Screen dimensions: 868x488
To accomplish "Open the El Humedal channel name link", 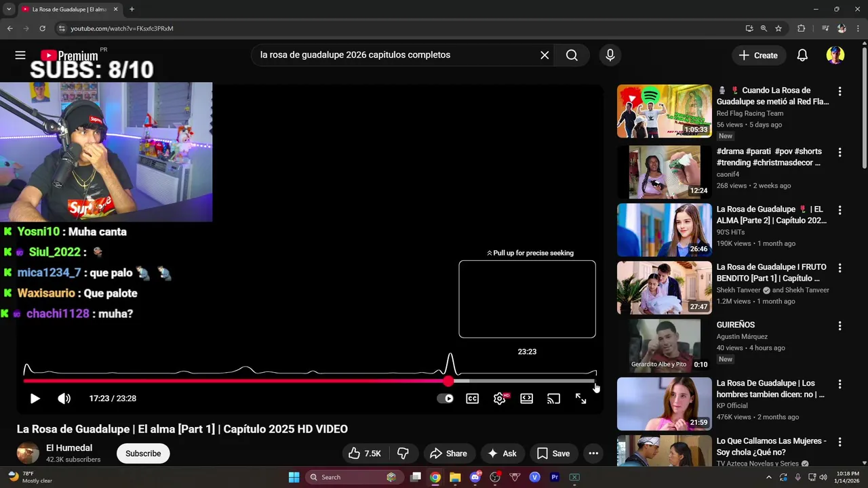I will click(x=69, y=448).
